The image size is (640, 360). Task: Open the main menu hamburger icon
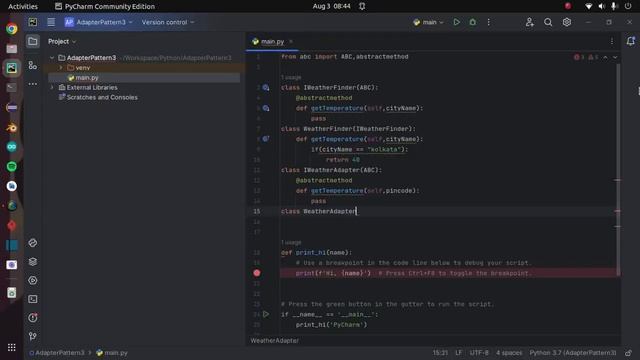click(51, 22)
